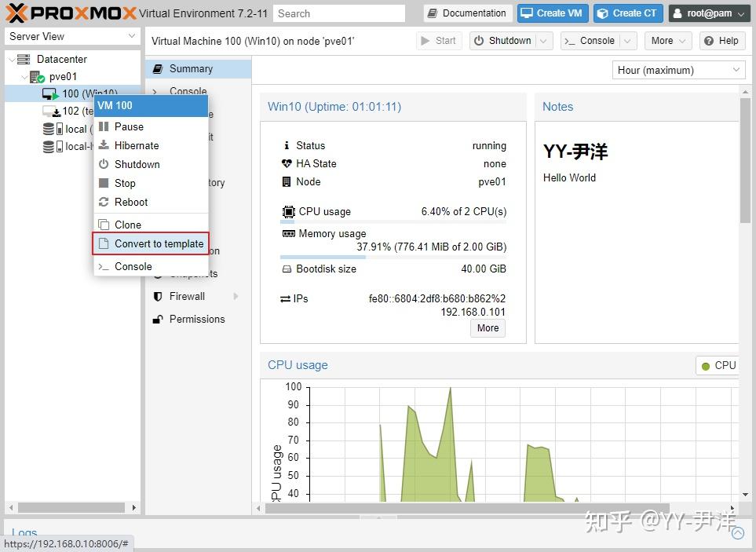
Task: Collapse the Datacenter tree node
Action: tap(12, 60)
